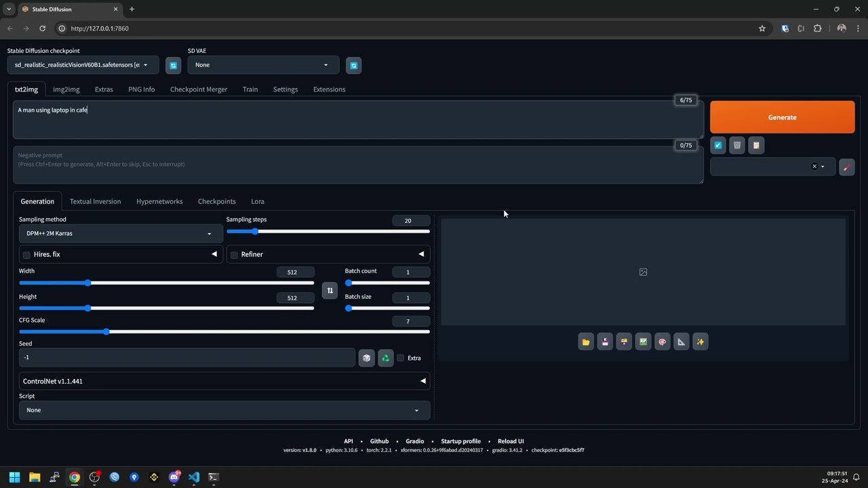
Task: Adjust the CFG Scale slider
Action: [x=224, y=332]
